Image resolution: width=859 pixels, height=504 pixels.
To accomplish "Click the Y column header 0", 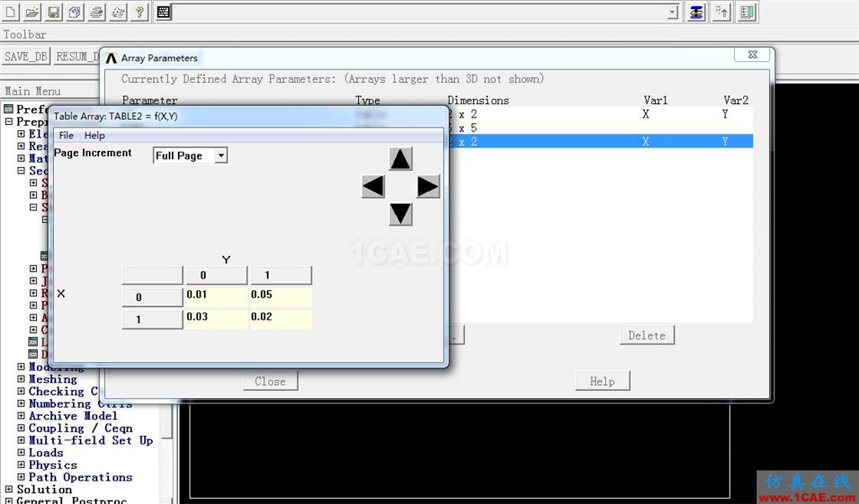I will (x=217, y=275).
